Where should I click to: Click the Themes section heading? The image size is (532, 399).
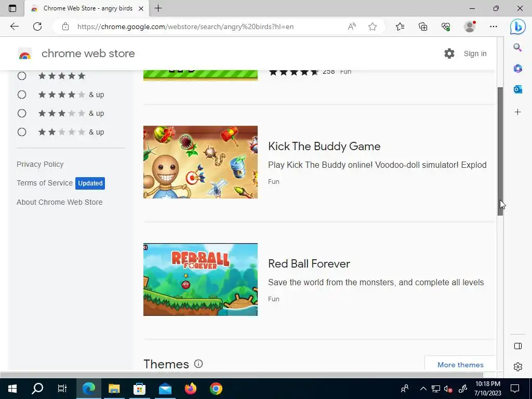click(x=166, y=364)
